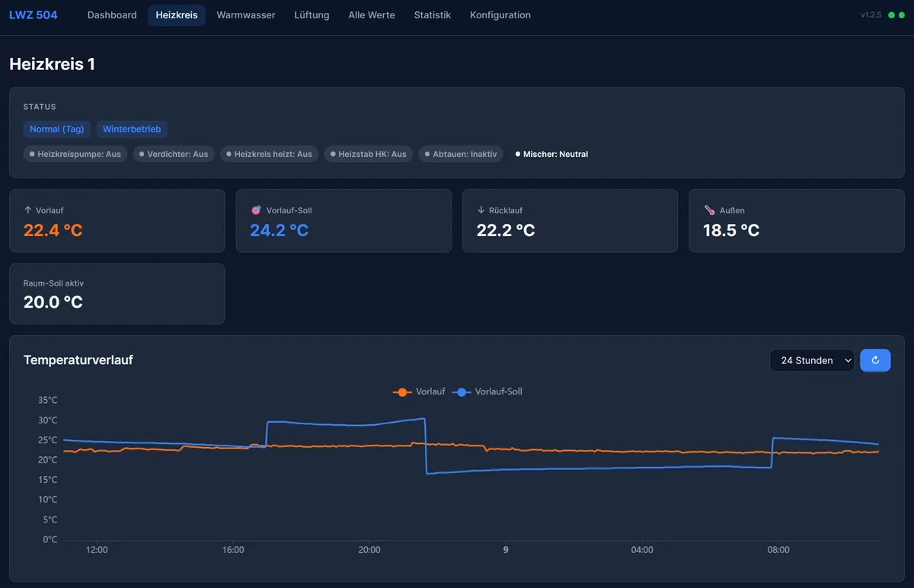This screenshot has height=588, width=914.
Task: Click the target icon next to Vorlauf-Soll
Action: tap(255, 210)
